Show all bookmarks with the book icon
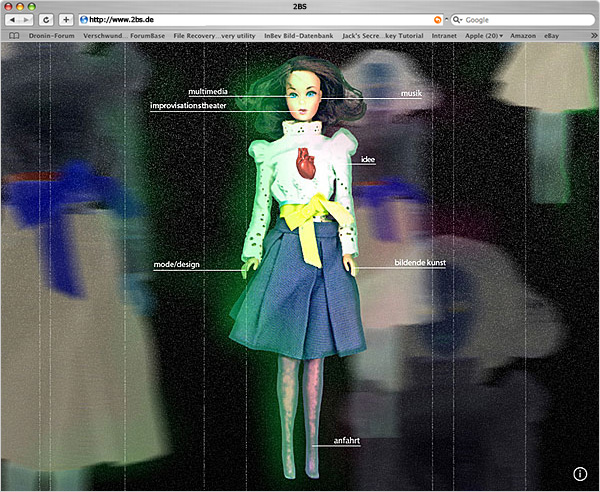600x492 pixels. click(x=14, y=36)
